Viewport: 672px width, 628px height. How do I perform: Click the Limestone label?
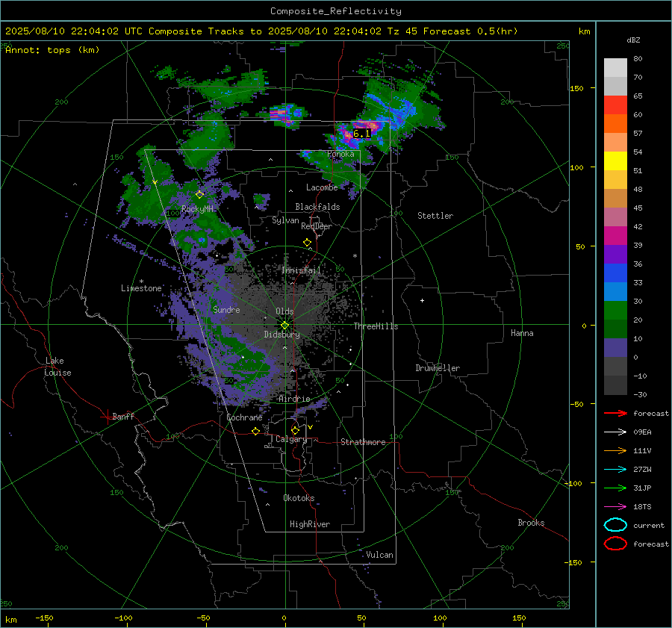(x=141, y=288)
